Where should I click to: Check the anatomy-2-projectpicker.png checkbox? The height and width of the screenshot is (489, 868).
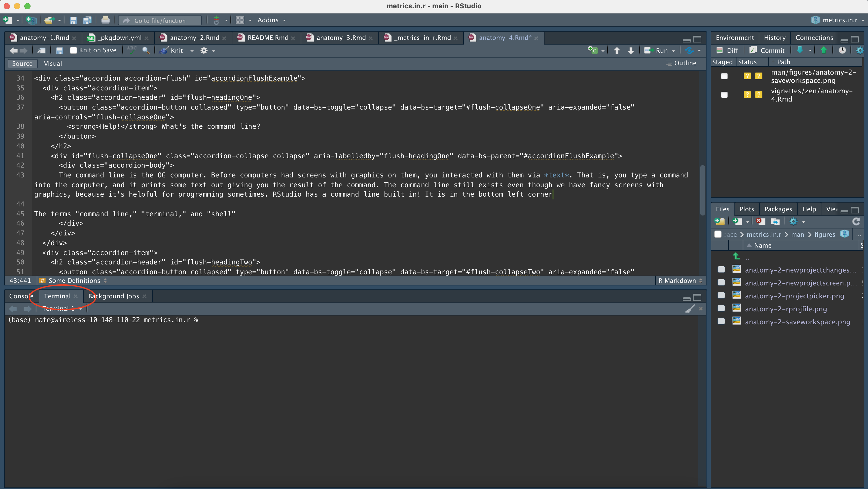[721, 296]
